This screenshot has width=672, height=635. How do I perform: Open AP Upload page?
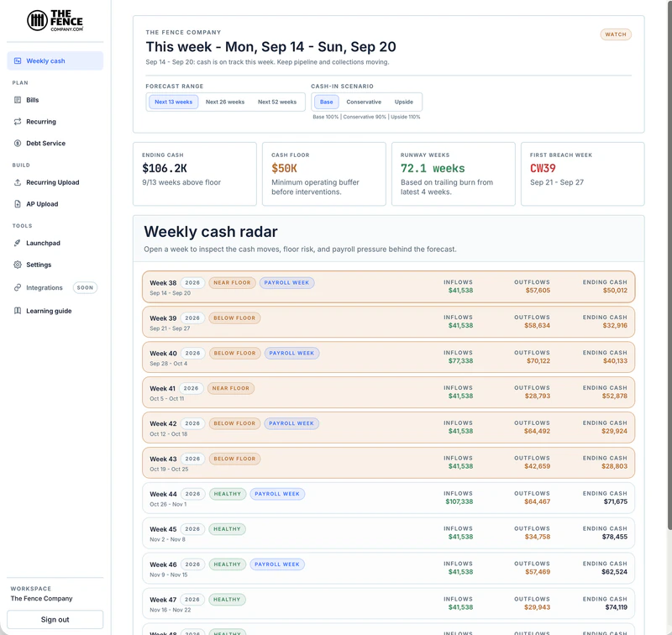pos(55,204)
